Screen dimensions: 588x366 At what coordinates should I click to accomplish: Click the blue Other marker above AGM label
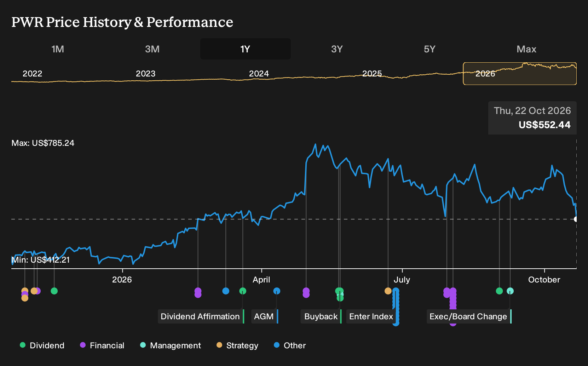[x=277, y=291]
